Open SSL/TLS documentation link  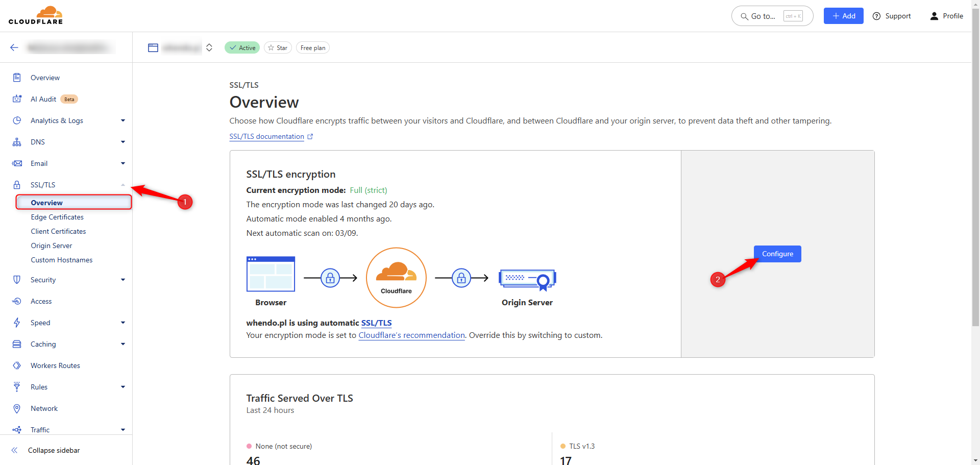pos(266,137)
